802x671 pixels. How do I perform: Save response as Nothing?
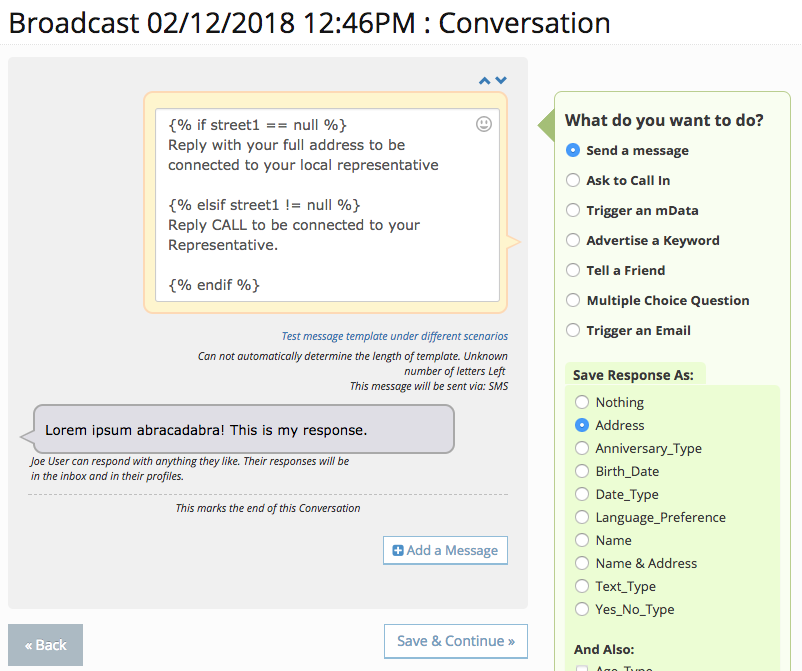click(582, 402)
